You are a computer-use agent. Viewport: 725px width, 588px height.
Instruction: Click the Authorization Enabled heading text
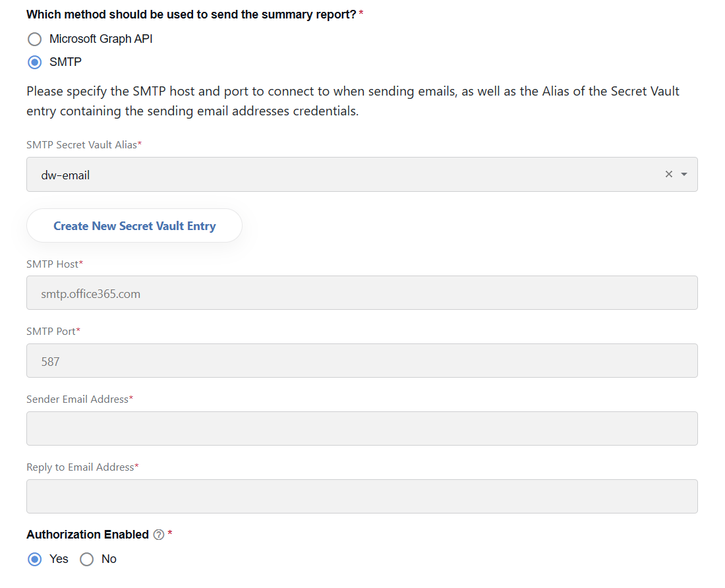pyautogui.click(x=88, y=535)
